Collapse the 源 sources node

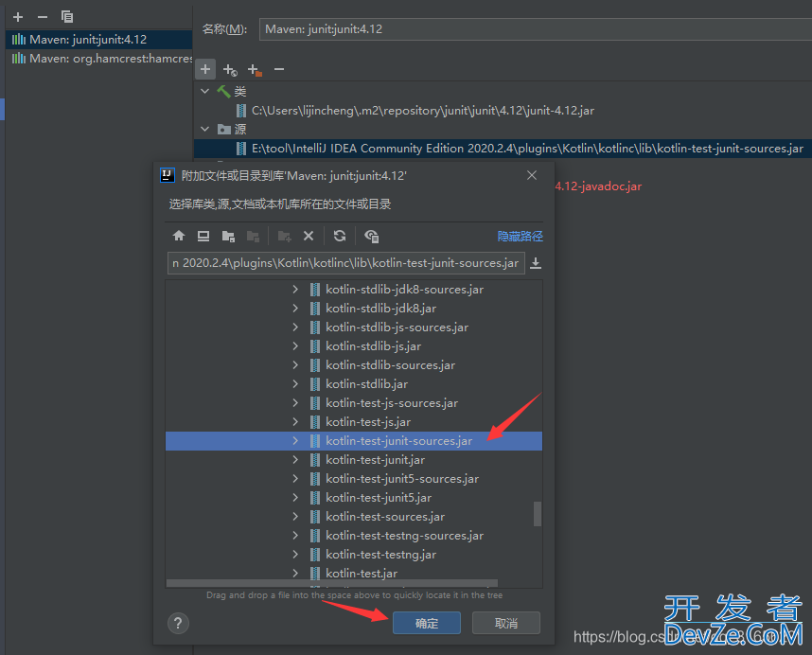pyautogui.click(x=205, y=129)
